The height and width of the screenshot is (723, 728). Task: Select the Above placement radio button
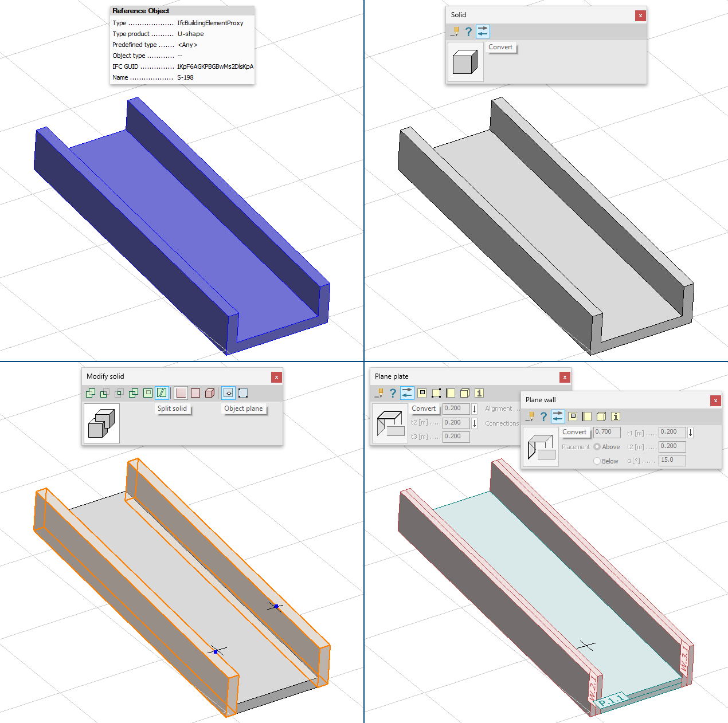(x=597, y=447)
